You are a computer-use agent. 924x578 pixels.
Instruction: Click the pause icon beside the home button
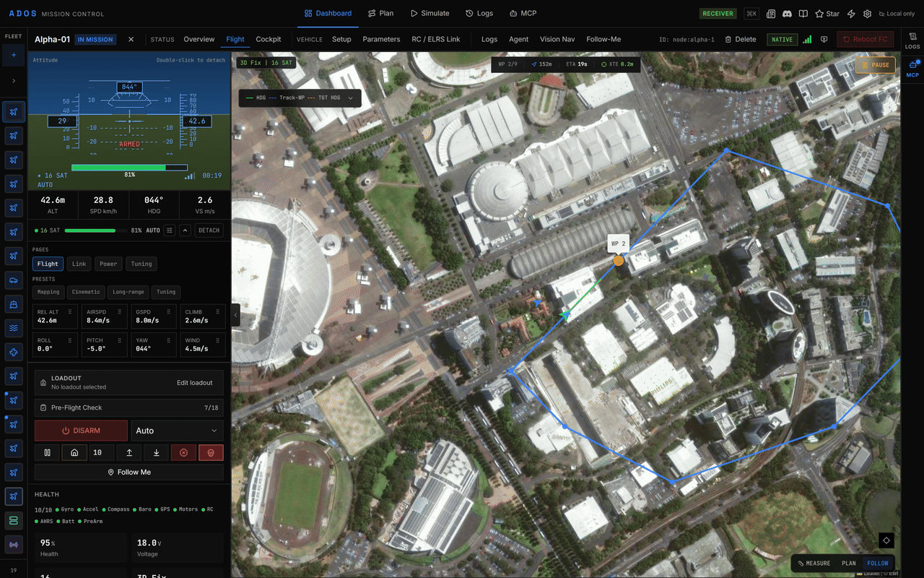pos(48,453)
